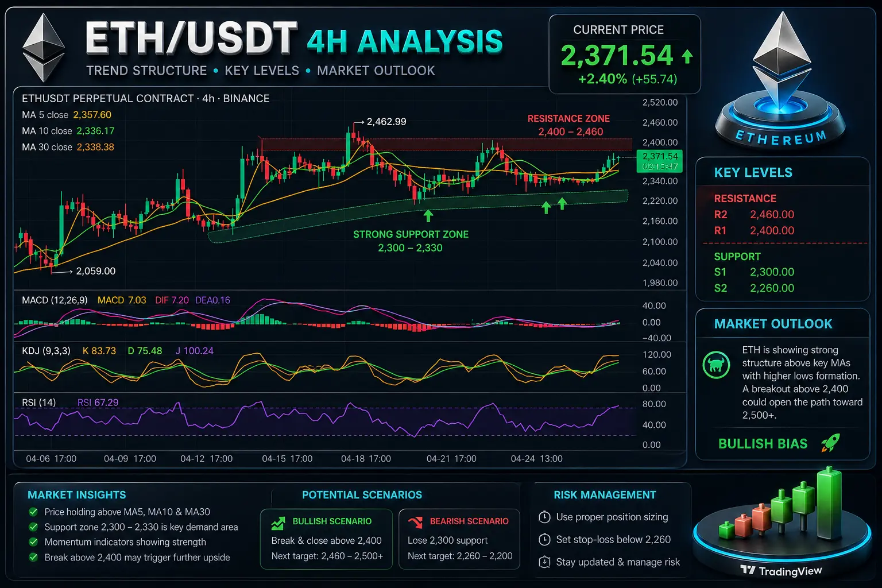
Task: Click the icon beside Stay updated & manage risk
Action: (544, 562)
